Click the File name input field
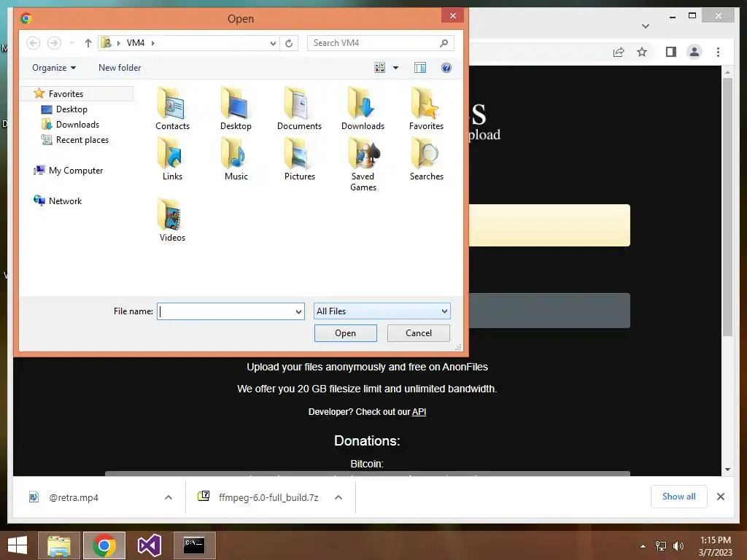The width and height of the screenshot is (747, 560). pyautogui.click(x=225, y=311)
